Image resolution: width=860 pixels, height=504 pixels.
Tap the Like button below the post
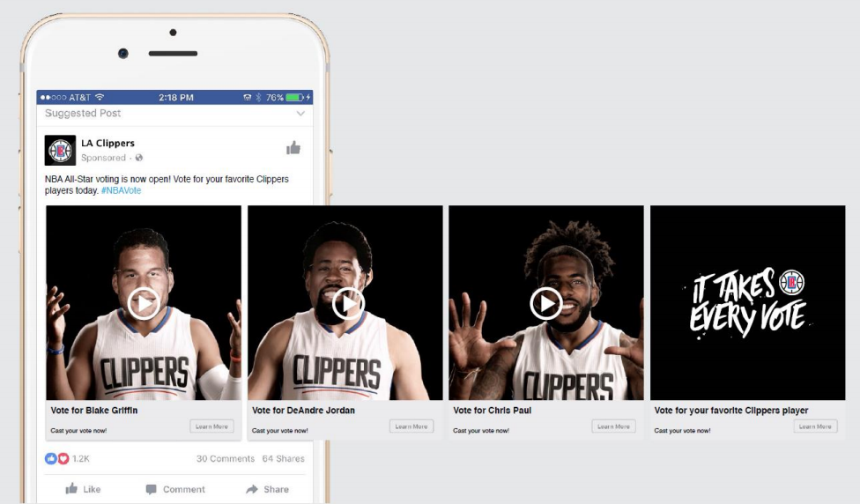pyautogui.click(x=84, y=489)
